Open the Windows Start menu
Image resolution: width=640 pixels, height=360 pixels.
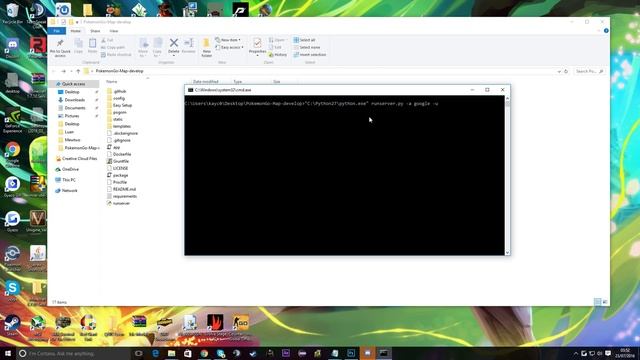coord(8,353)
